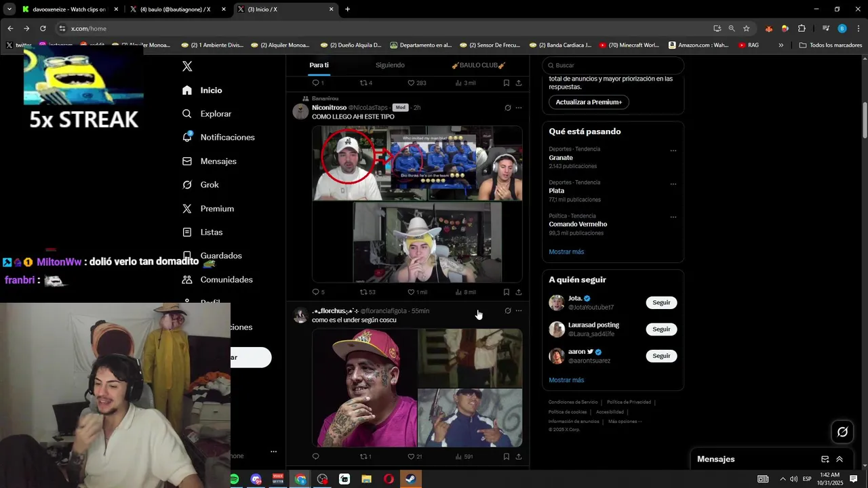Share florchus's post

(x=519, y=457)
